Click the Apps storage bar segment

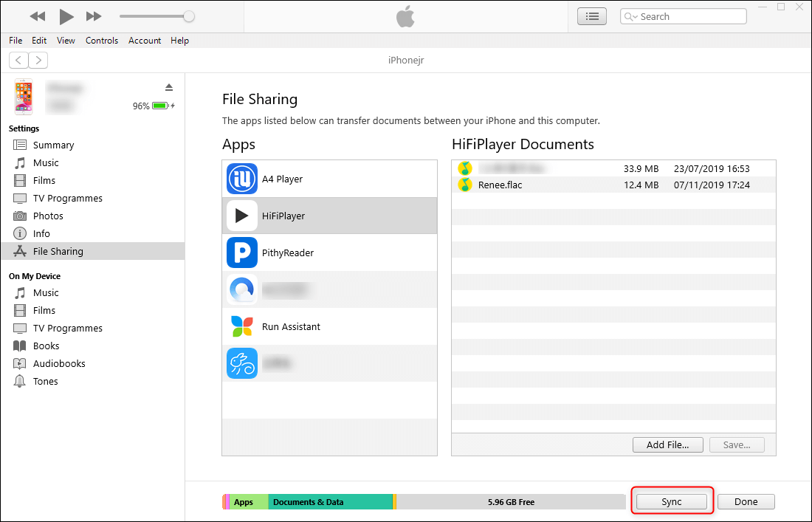249,502
